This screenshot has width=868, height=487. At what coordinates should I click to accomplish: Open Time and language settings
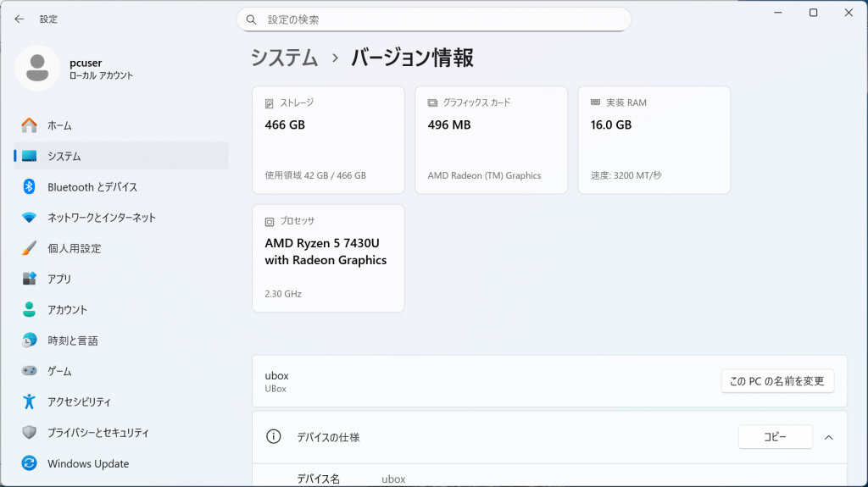(x=73, y=340)
